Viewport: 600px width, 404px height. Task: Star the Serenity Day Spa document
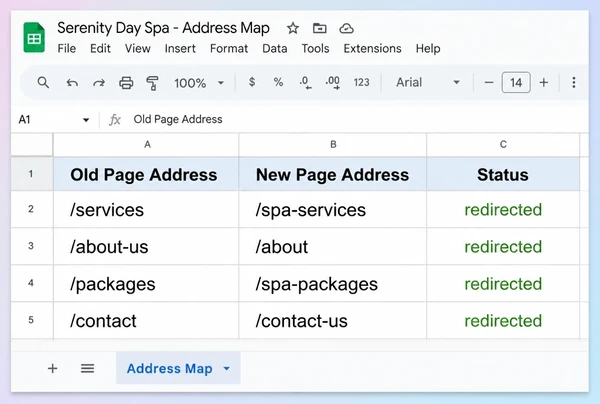[x=293, y=28]
